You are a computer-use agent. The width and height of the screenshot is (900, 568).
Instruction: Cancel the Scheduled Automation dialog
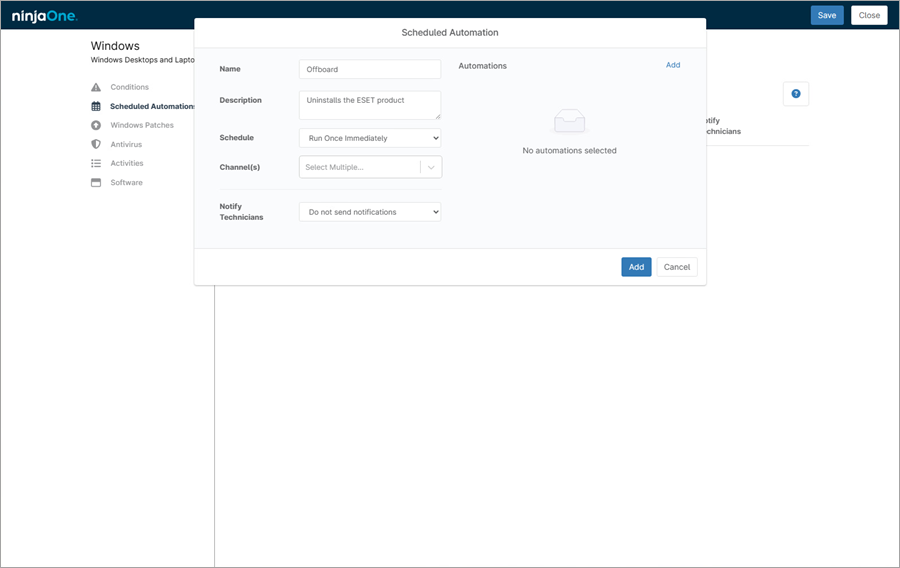click(x=676, y=267)
